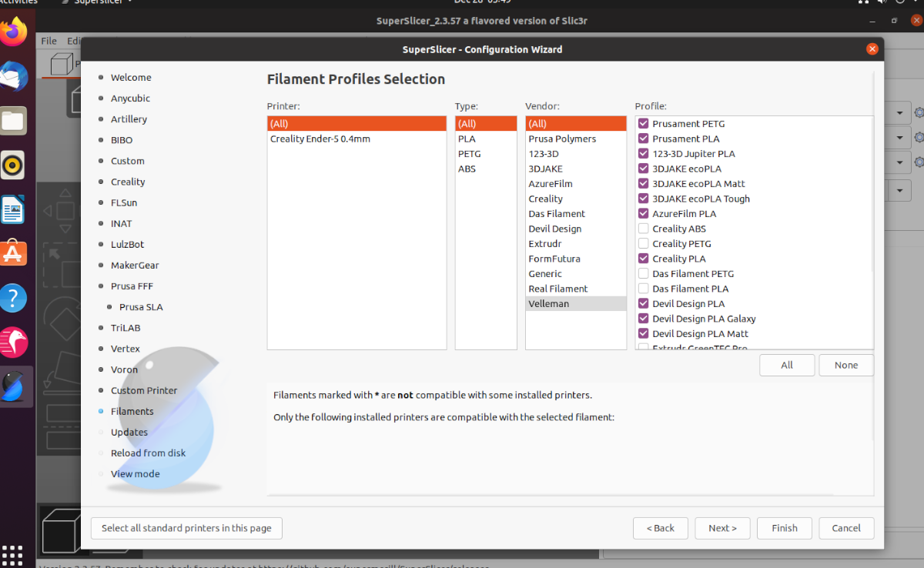Select Creality Ender-5 0.4mm printer
Viewport: 924px width, 568px height.
tap(357, 139)
